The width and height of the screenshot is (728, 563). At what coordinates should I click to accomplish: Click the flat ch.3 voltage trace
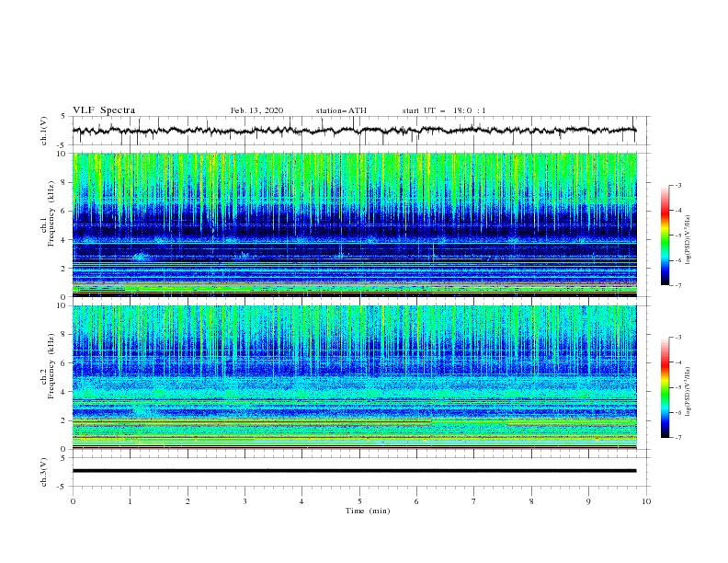pyautogui.click(x=354, y=471)
